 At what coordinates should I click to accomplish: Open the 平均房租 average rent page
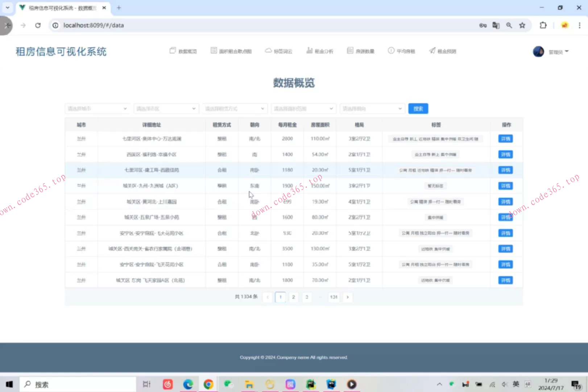click(x=402, y=51)
